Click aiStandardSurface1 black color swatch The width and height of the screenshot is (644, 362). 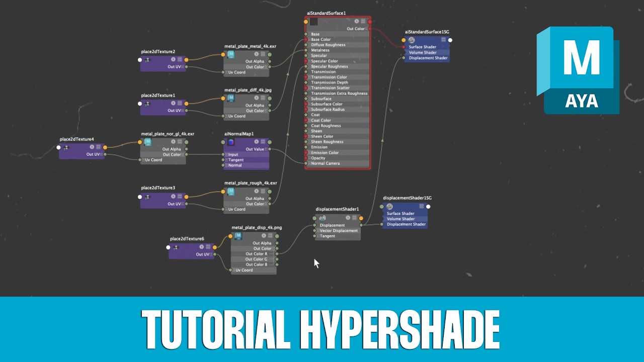pos(313,22)
